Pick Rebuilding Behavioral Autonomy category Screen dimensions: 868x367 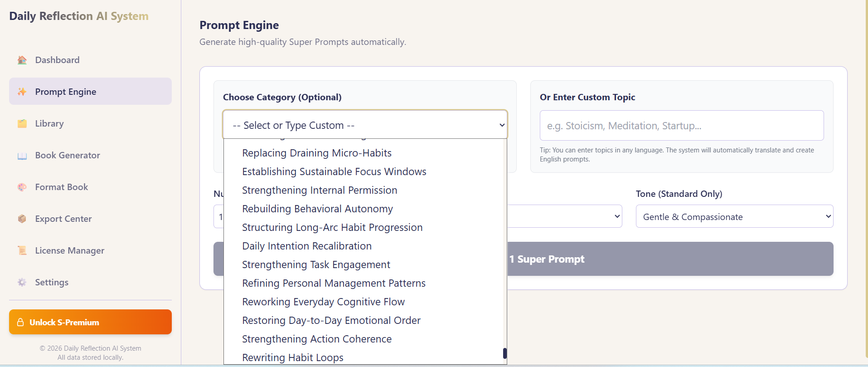point(317,209)
